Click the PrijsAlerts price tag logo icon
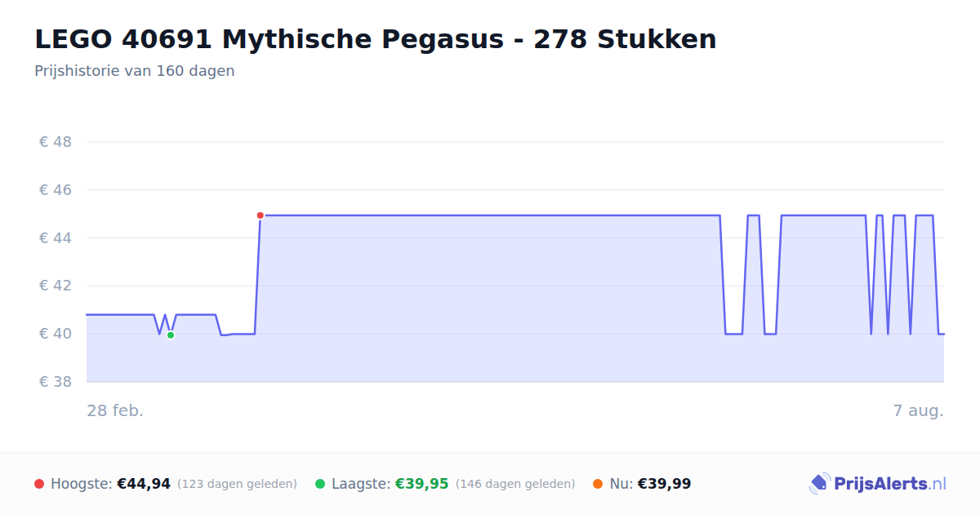Screen dimensions: 980x514 pos(818,484)
